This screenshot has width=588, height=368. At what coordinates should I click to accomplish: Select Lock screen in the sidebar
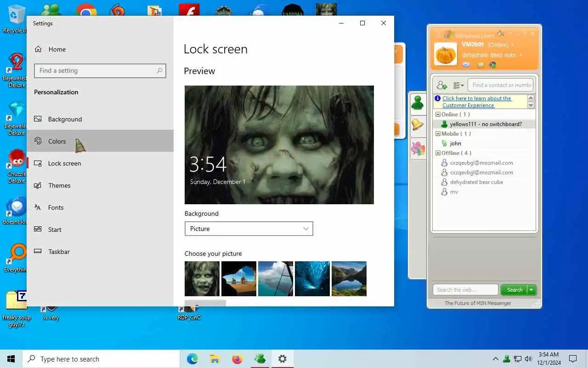tap(100, 163)
